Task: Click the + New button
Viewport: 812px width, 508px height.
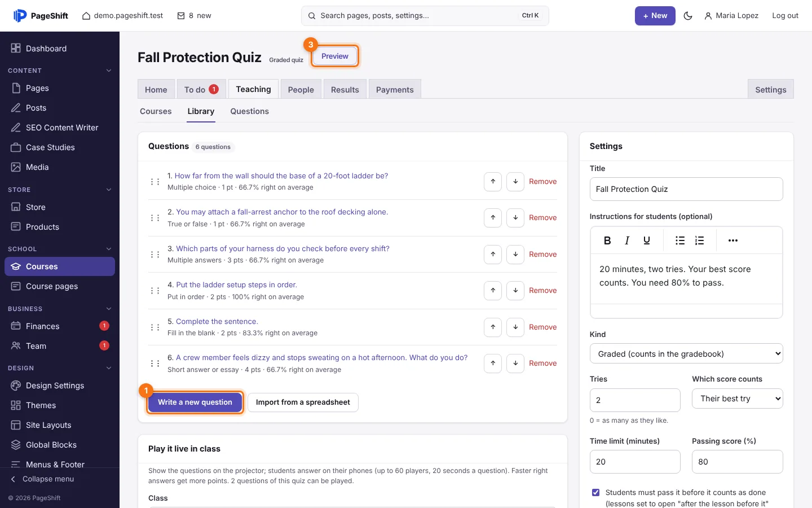Action: tap(655, 16)
